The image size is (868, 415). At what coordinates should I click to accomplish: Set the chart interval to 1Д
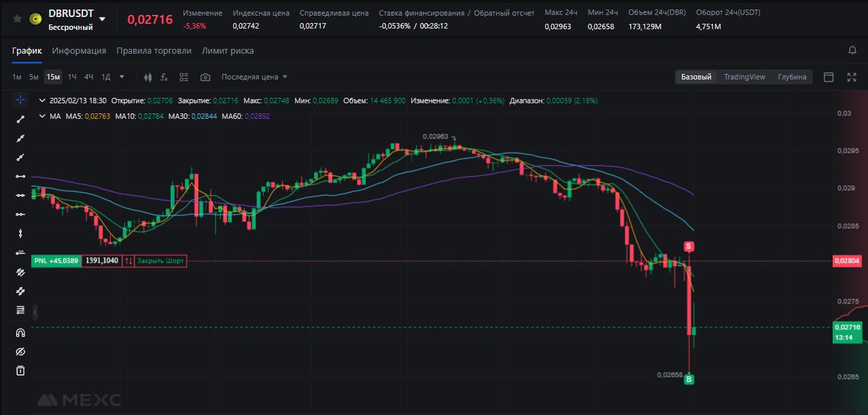106,77
